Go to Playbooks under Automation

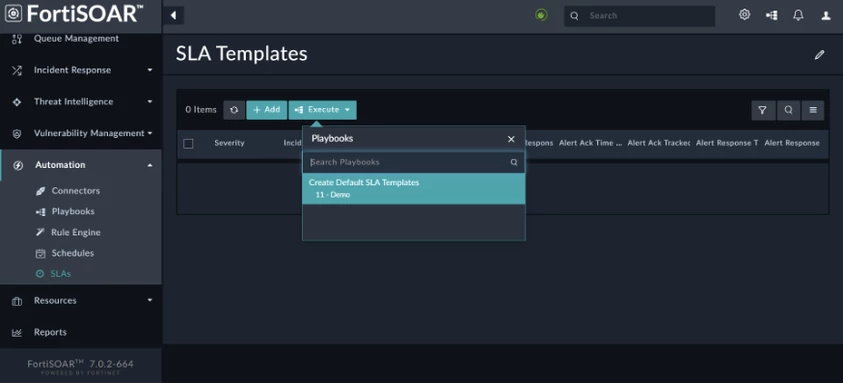[73, 211]
